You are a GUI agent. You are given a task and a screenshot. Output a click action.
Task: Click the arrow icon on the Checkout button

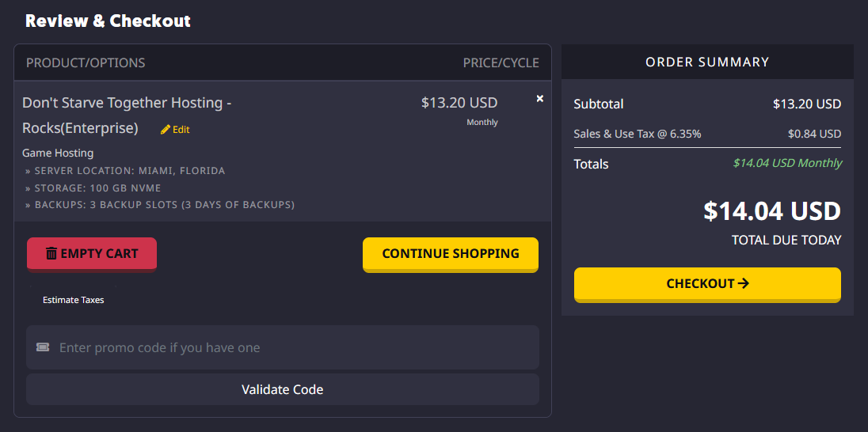pos(744,283)
